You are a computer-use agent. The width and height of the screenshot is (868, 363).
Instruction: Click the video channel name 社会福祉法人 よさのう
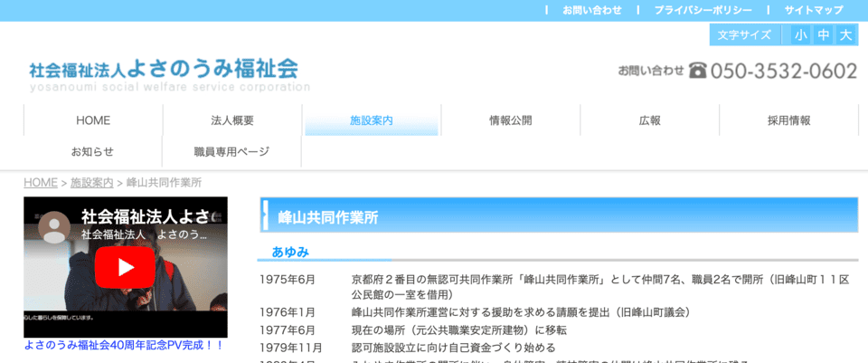point(144,234)
